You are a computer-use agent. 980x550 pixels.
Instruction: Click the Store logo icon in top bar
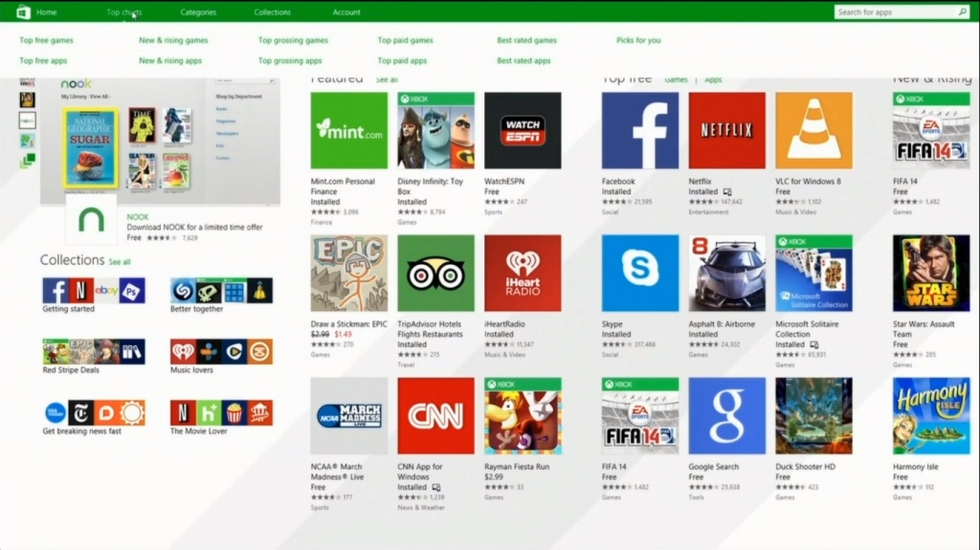[x=23, y=11]
